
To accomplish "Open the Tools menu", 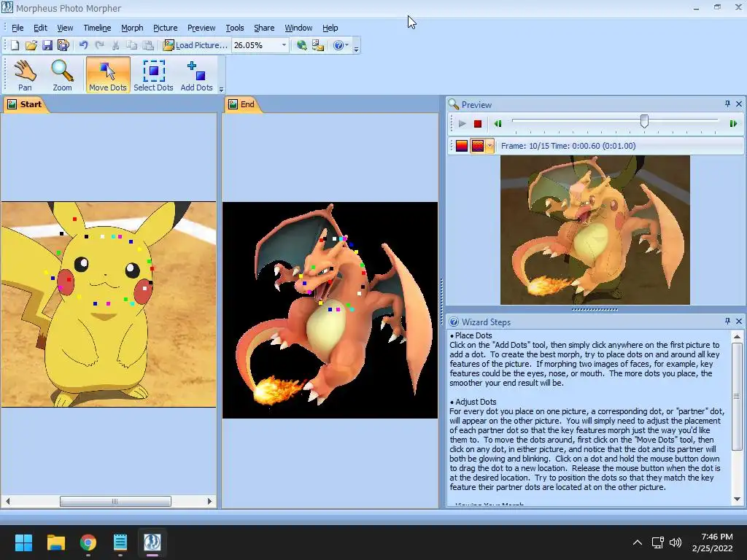I will coord(234,28).
